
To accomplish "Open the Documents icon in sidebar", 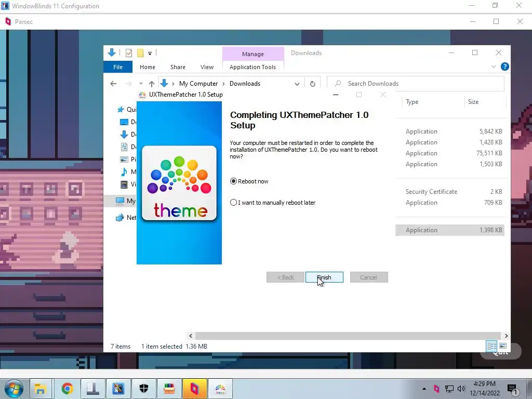I will coord(124,147).
